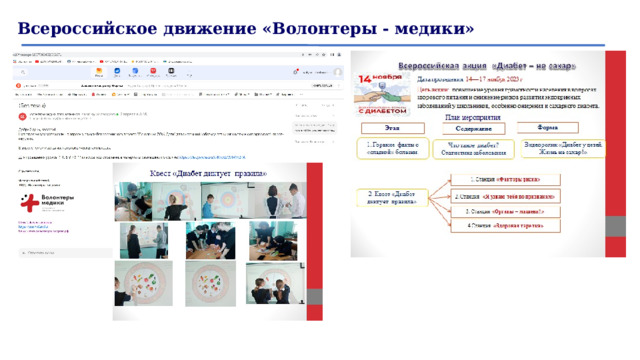Open the notification bell with red dot

click(296, 72)
